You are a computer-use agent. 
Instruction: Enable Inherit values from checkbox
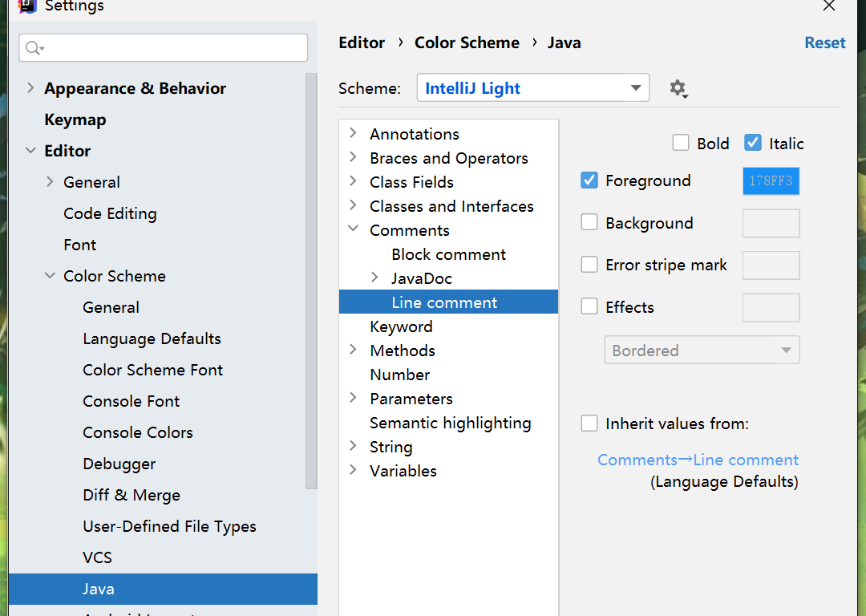click(589, 423)
